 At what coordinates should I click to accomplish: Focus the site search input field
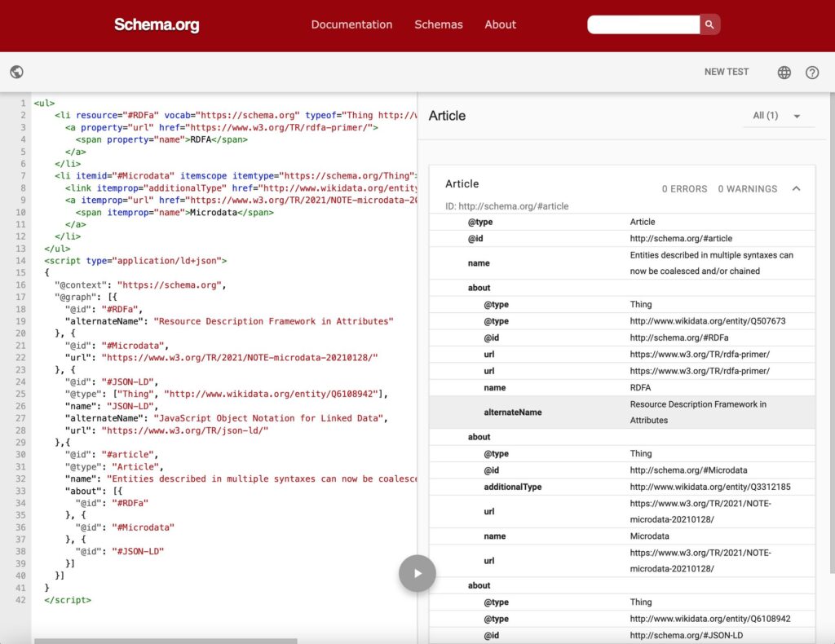pyautogui.click(x=643, y=25)
